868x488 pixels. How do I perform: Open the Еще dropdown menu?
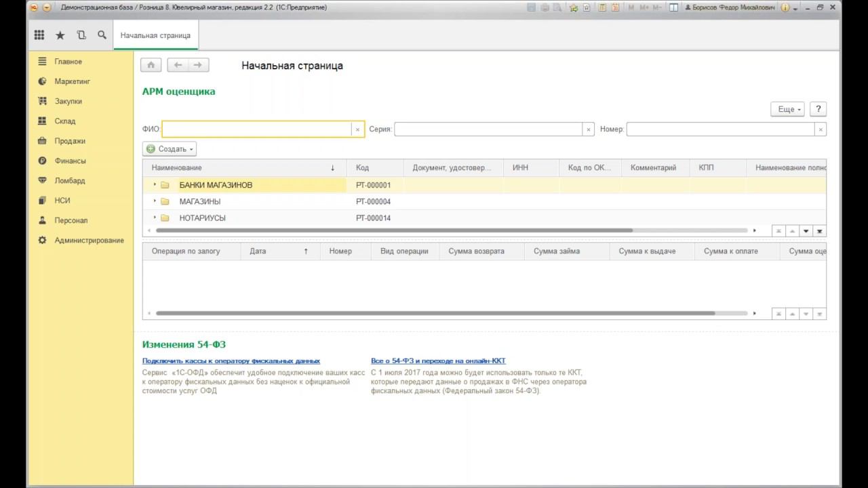click(x=789, y=109)
